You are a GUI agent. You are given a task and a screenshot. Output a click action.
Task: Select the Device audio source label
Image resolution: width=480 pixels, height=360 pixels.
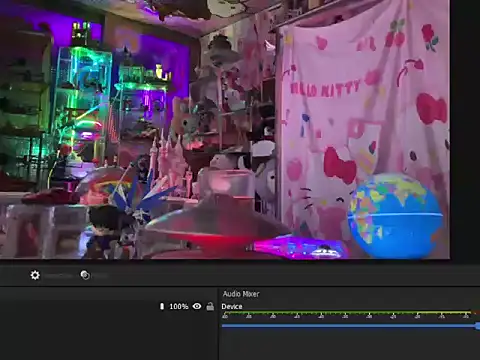[x=232, y=306]
